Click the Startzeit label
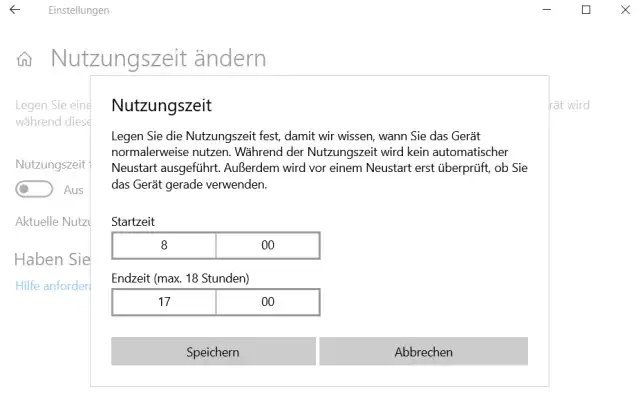This screenshot has width=640, height=411. (x=133, y=221)
